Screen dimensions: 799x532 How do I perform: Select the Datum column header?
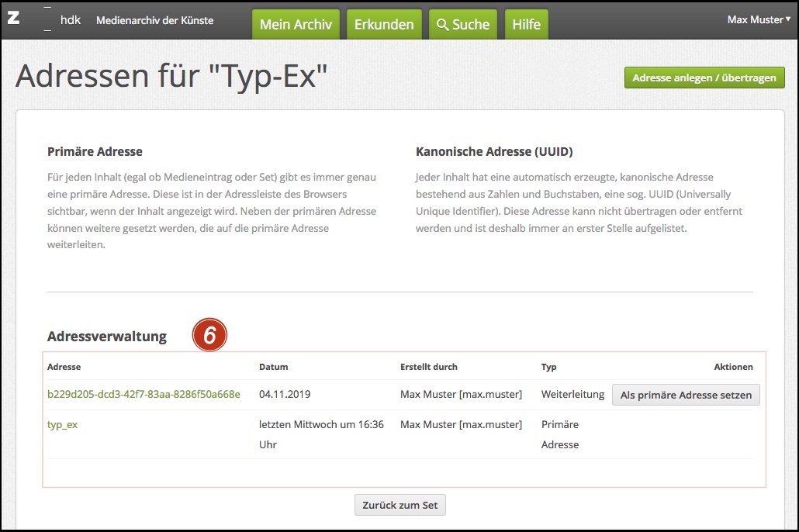273,367
